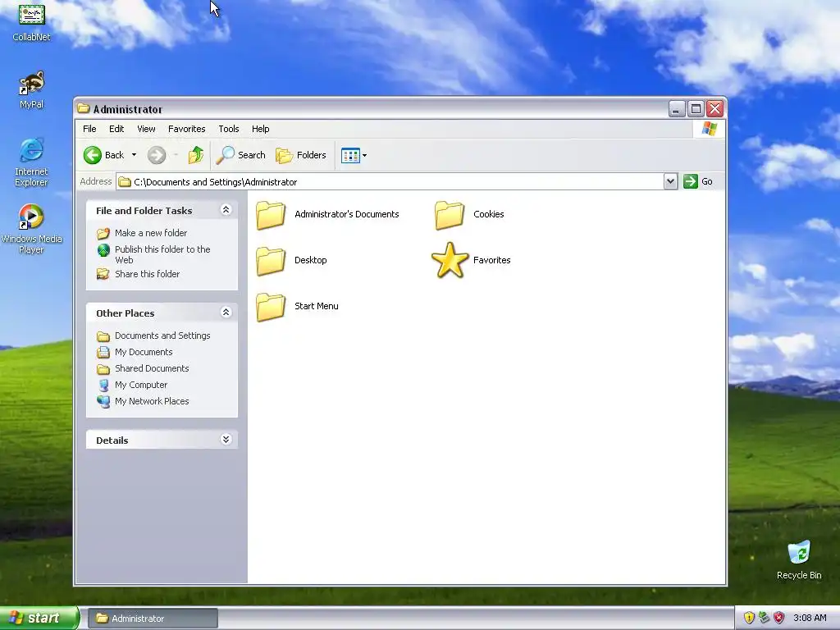
Task: Click the taskbar clock showing 3:08 AM
Action: [810, 618]
